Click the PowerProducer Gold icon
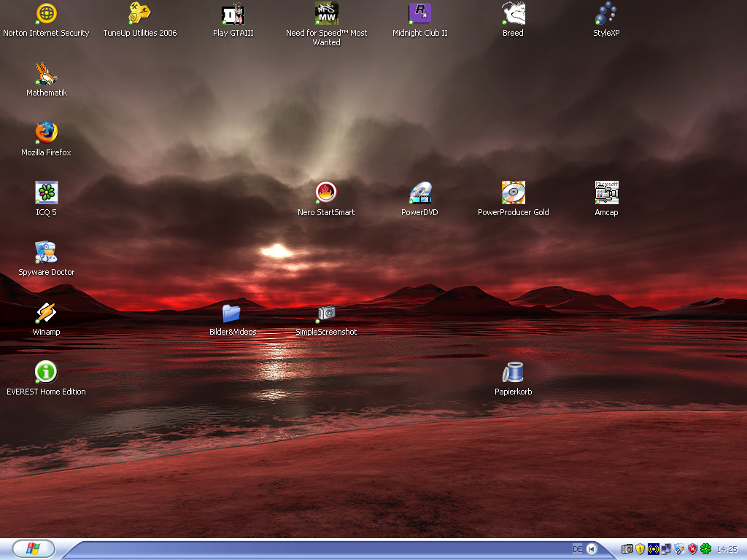 [513, 192]
